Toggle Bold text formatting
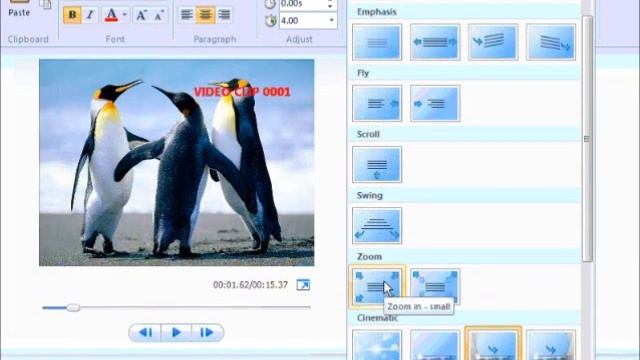Image resolution: width=640 pixels, height=360 pixels. tap(72, 15)
